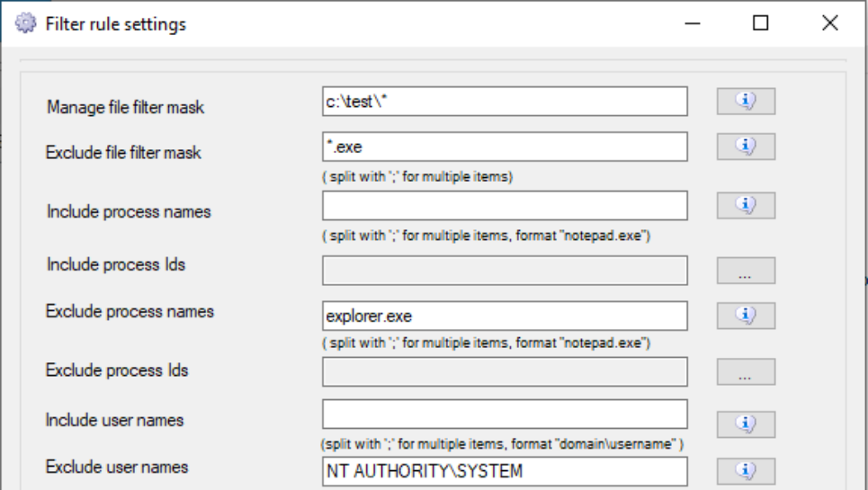Click the Exclude process Ids field

(x=505, y=371)
